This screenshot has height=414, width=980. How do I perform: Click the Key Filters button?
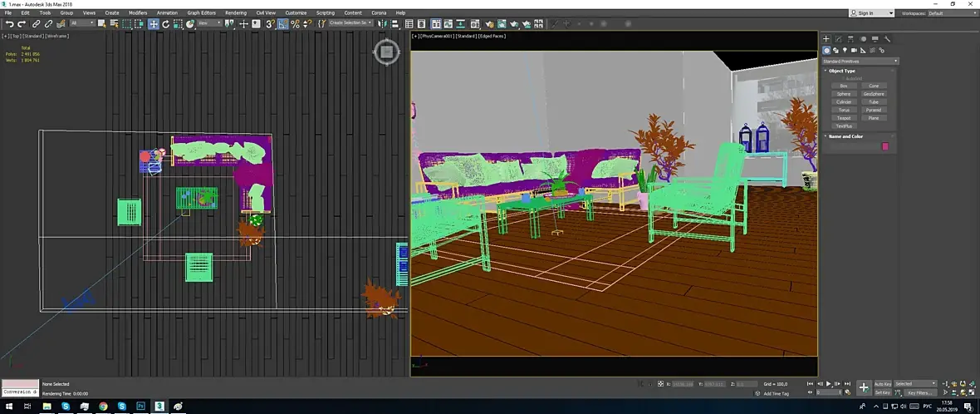919,392
